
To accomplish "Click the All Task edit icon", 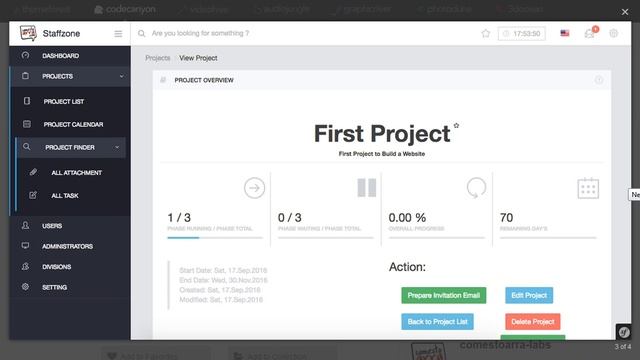I will pyautogui.click(x=33, y=195).
